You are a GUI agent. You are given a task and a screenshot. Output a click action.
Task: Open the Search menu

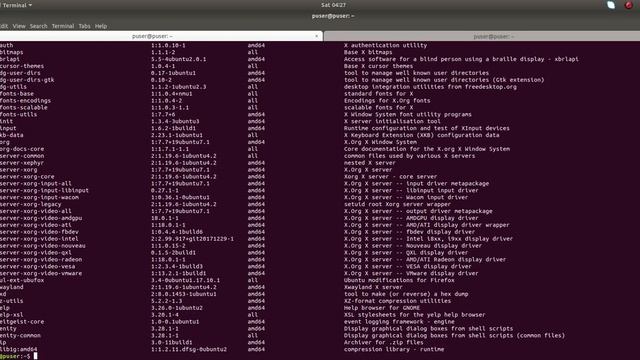click(x=38, y=26)
